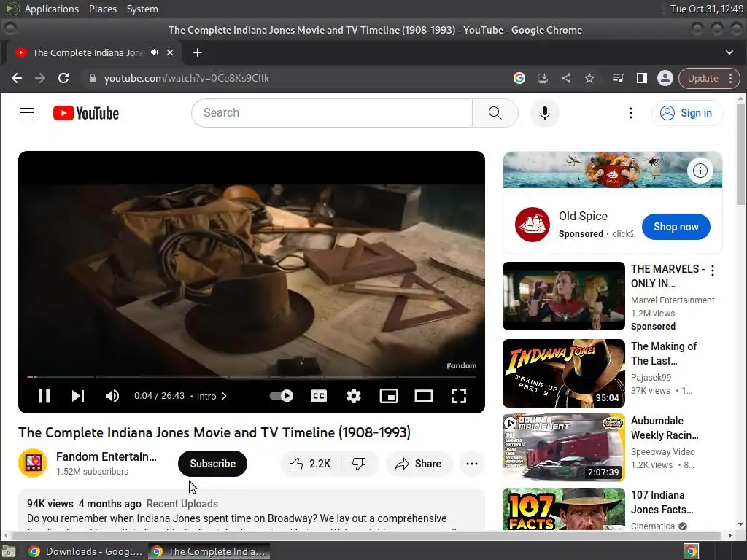The image size is (747, 560).
Task: Open more actions menu beside Share
Action: point(472,464)
